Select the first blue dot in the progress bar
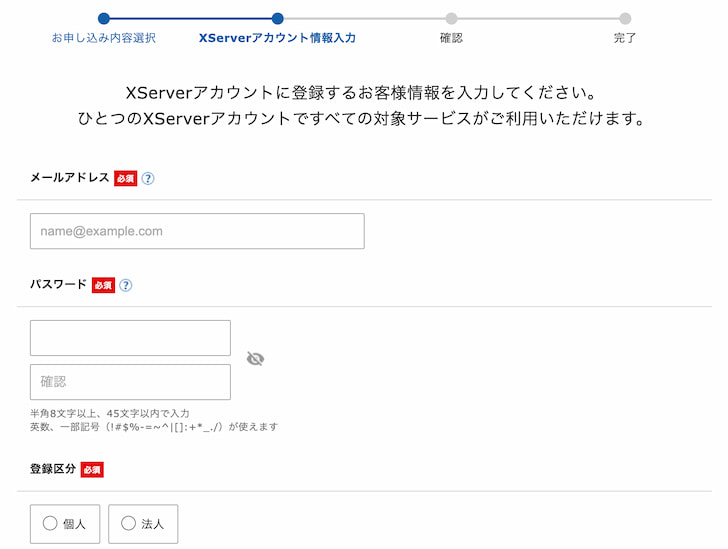Screen dimensions: 728x549 click(x=104, y=19)
